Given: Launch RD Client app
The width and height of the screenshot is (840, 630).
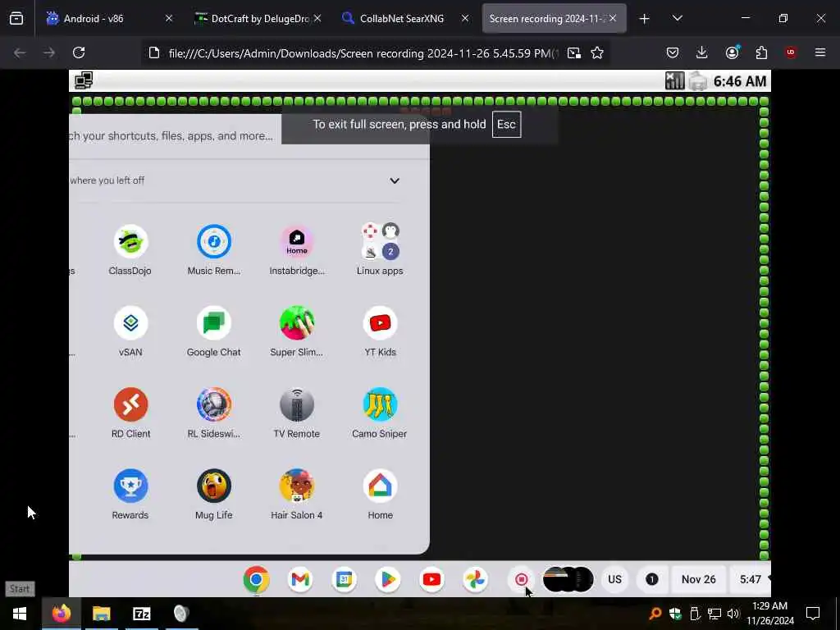Looking at the screenshot, I should coord(130,404).
